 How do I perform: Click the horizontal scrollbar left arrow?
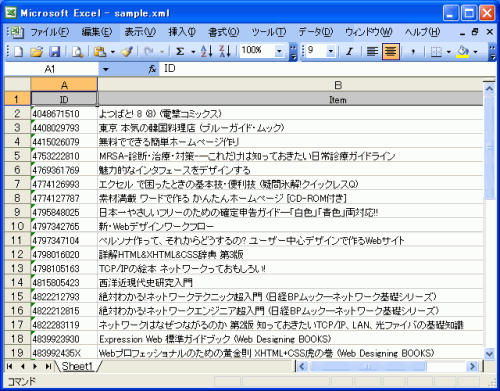(x=302, y=366)
